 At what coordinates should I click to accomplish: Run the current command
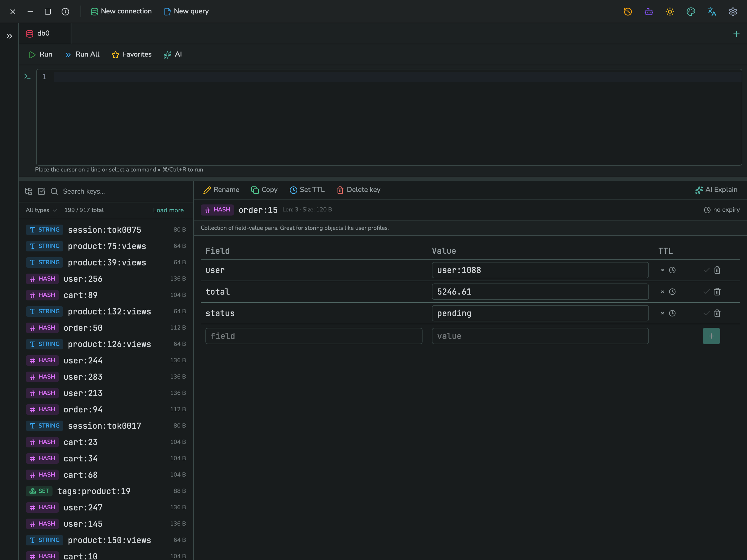pyautogui.click(x=41, y=54)
